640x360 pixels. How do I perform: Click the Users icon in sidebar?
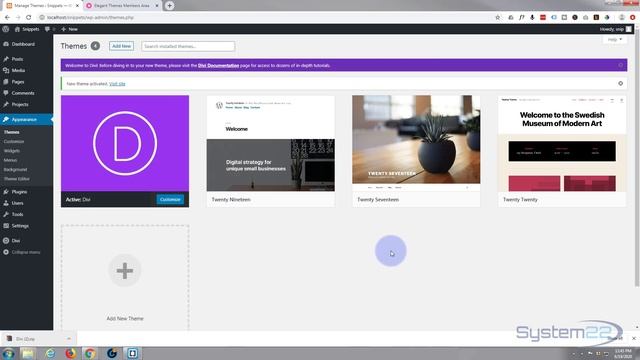[x=6, y=203]
